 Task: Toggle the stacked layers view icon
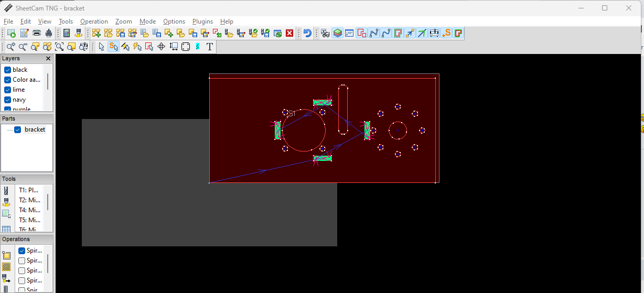pyautogui.click(x=337, y=33)
